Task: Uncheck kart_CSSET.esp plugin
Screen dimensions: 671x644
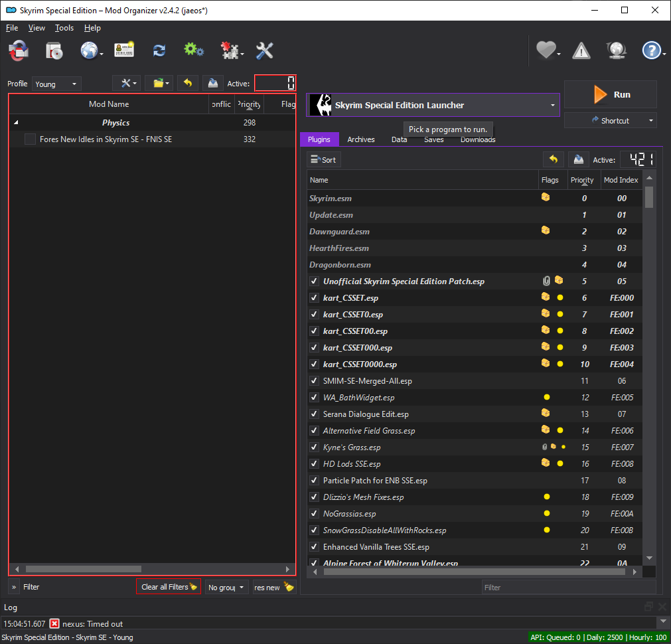Action: point(314,297)
